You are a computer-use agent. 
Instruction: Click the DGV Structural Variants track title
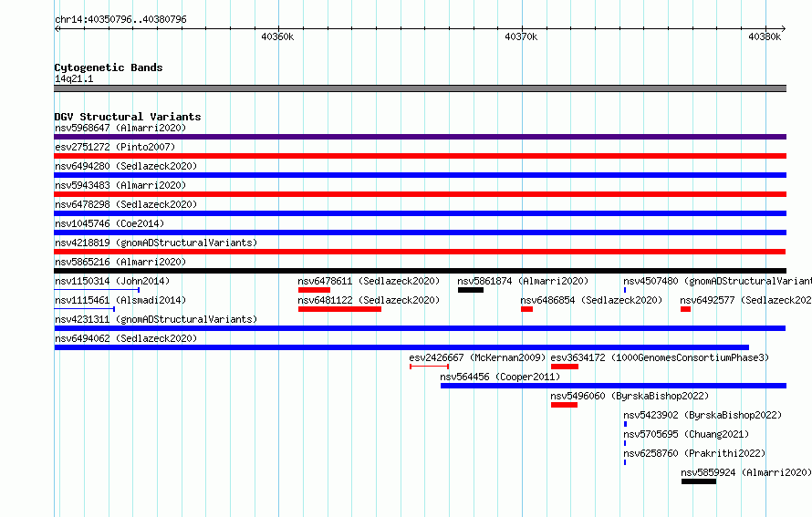pos(128,117)
